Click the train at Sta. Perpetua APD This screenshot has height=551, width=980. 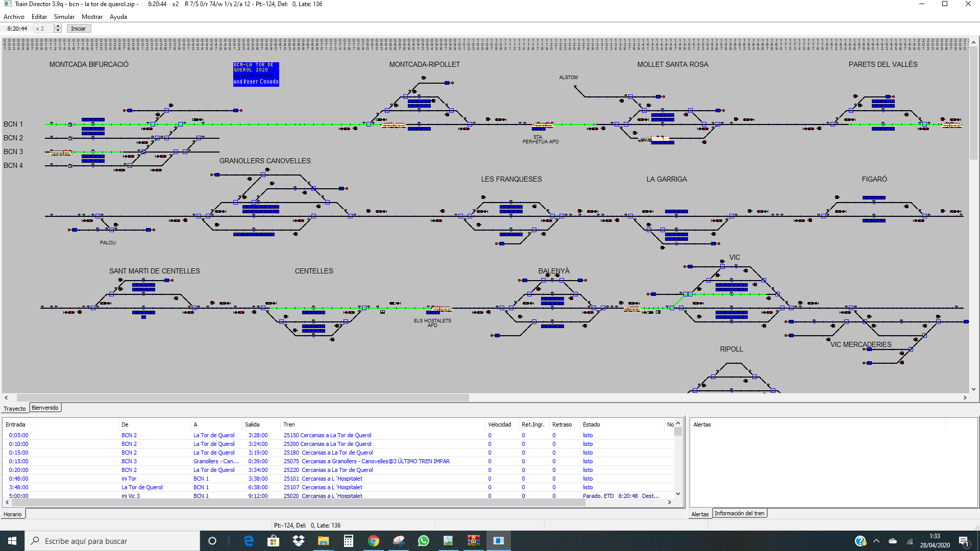[x=542, y=126]
